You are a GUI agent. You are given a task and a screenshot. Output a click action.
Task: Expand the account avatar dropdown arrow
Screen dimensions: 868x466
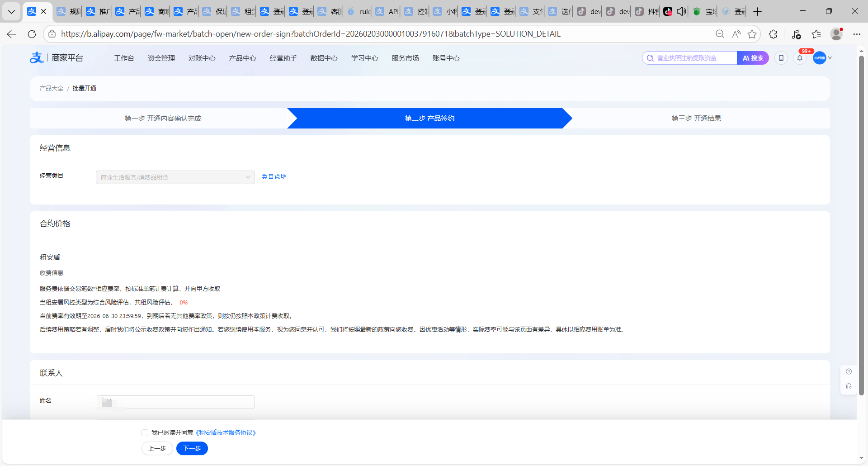coord(830,58)
